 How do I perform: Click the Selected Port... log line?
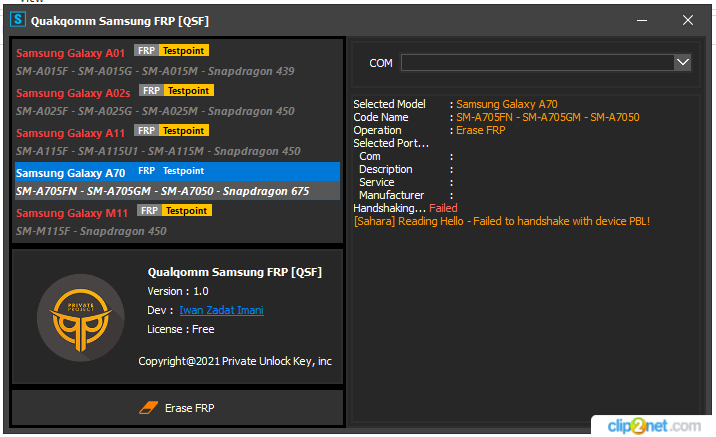click(x=391, y=143)
